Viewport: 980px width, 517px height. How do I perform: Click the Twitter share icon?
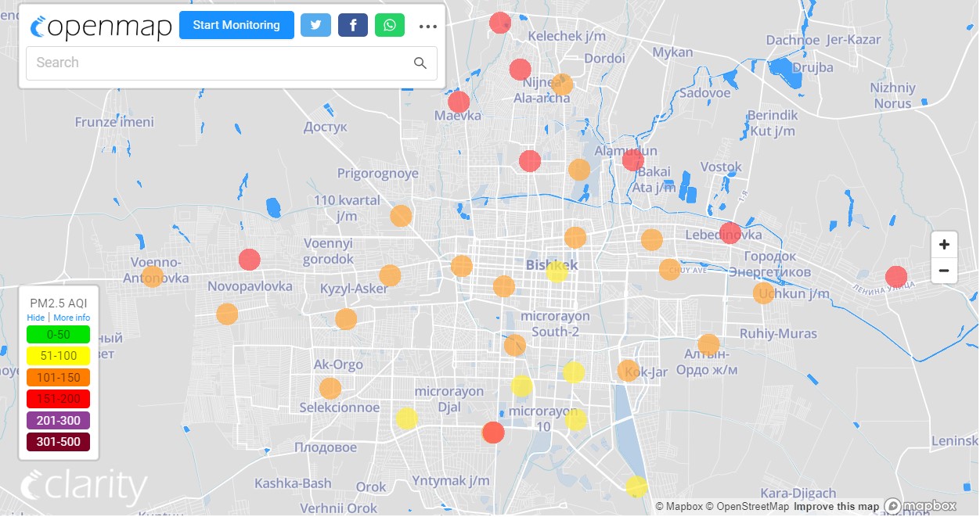coord(315,25)
